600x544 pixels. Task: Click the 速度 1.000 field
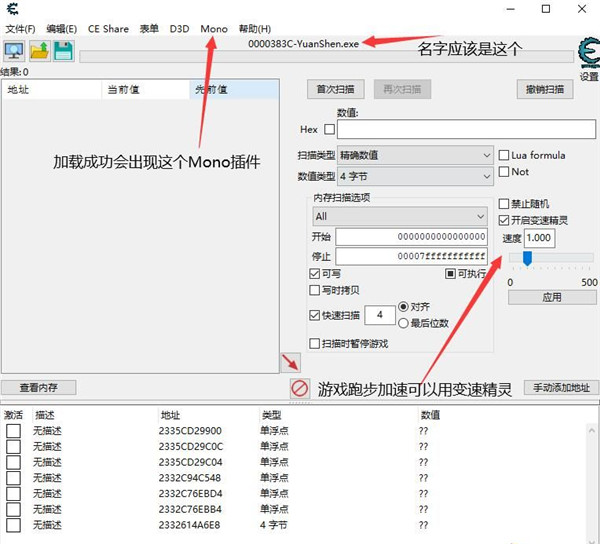[x=540, y=238]
